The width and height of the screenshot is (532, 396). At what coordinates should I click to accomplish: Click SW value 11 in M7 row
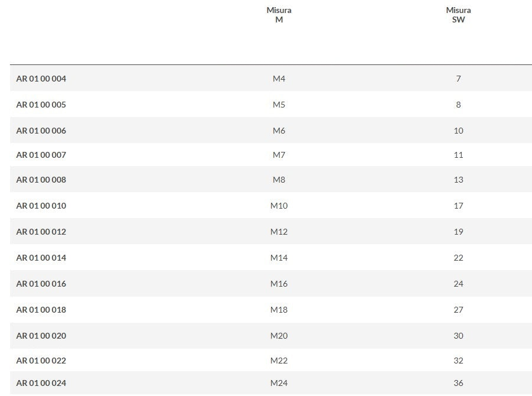(458, 155)
